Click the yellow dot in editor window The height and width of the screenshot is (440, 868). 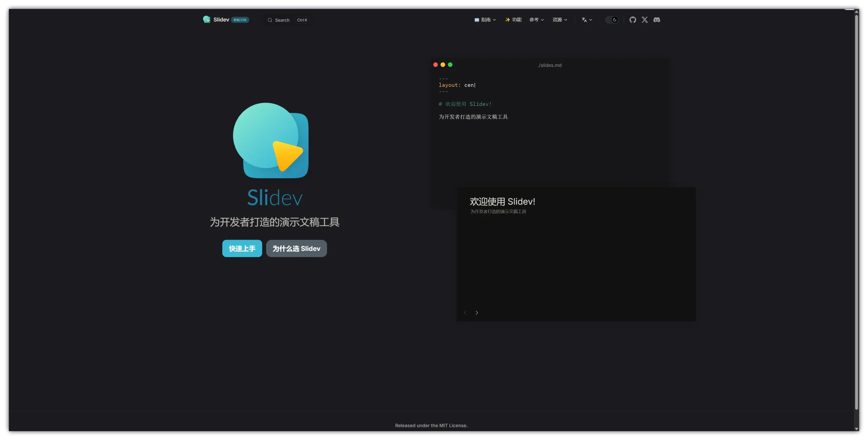pos(443,65)
